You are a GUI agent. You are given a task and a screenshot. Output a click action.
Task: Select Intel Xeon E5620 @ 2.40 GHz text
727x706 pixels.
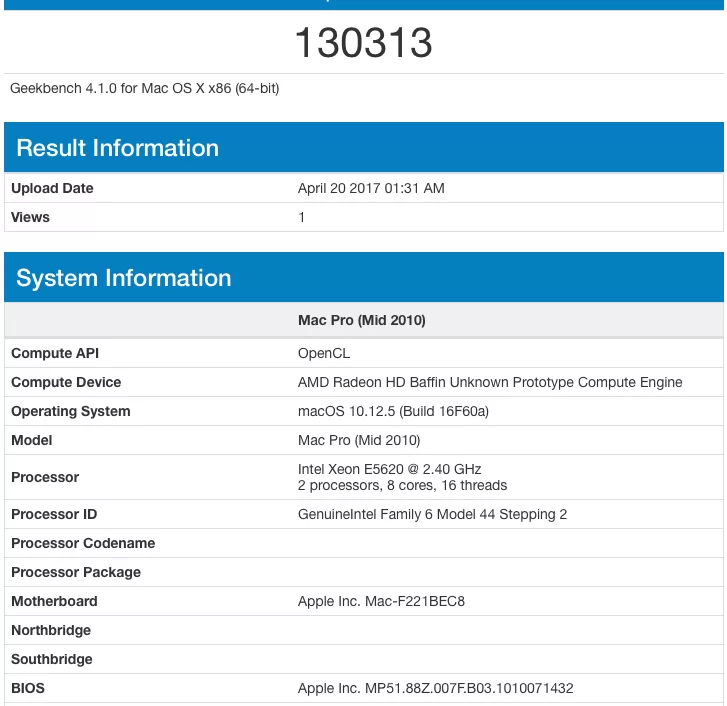389,469
